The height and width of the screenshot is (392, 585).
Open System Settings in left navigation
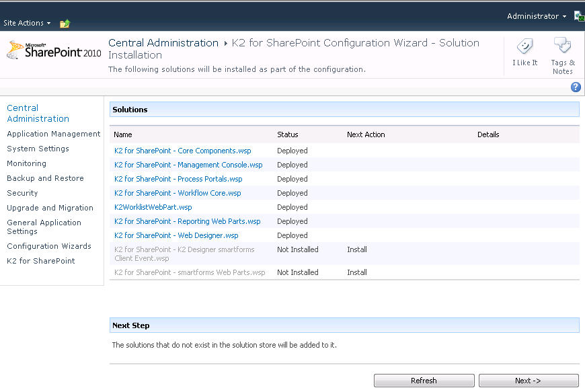pyautogui.click(x=38, y=149)
